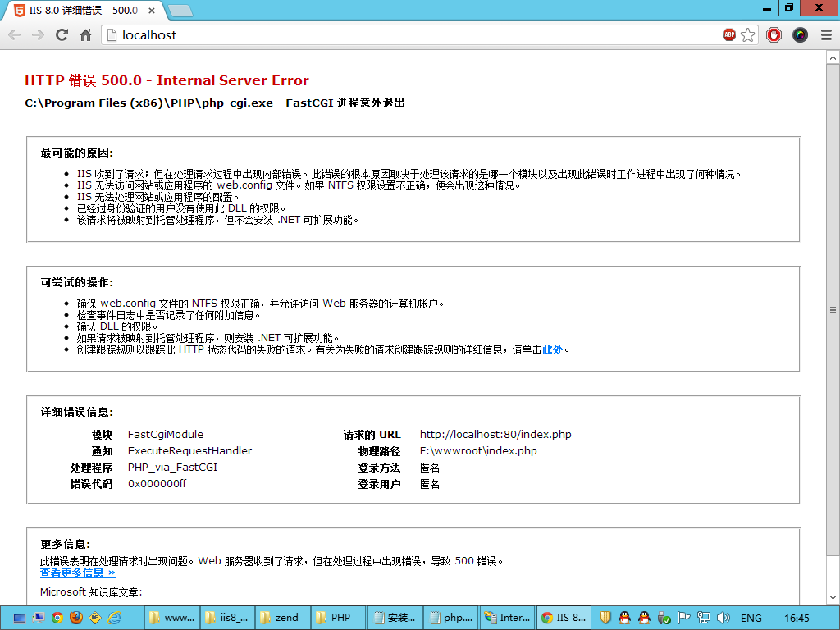This screenshot has width=840, height=630.
Task: Open the 查看更多信息 » link
Action: point(78,573)
